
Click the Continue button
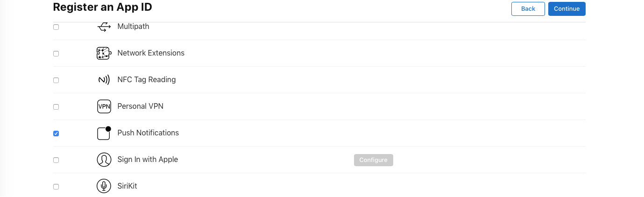[x=566, y=9]
